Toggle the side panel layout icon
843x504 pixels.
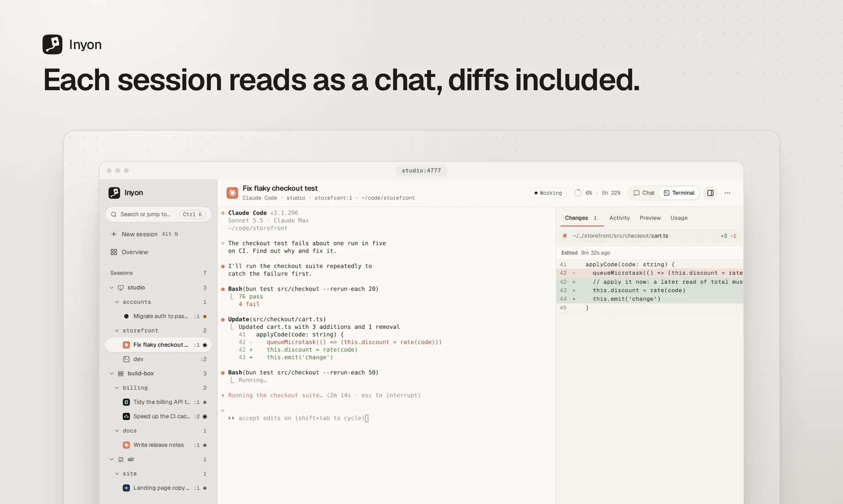click(710, 193)
